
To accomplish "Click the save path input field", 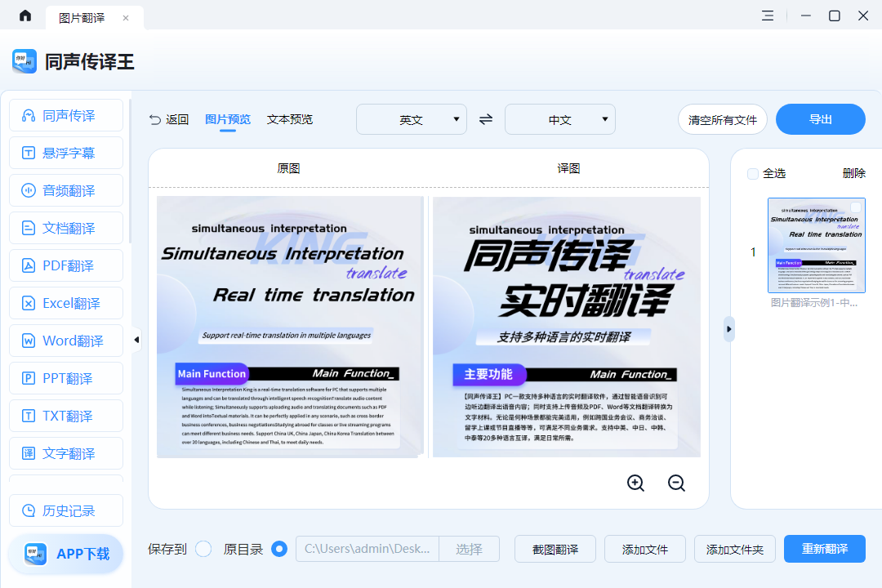I will click(x=367, y=549).
